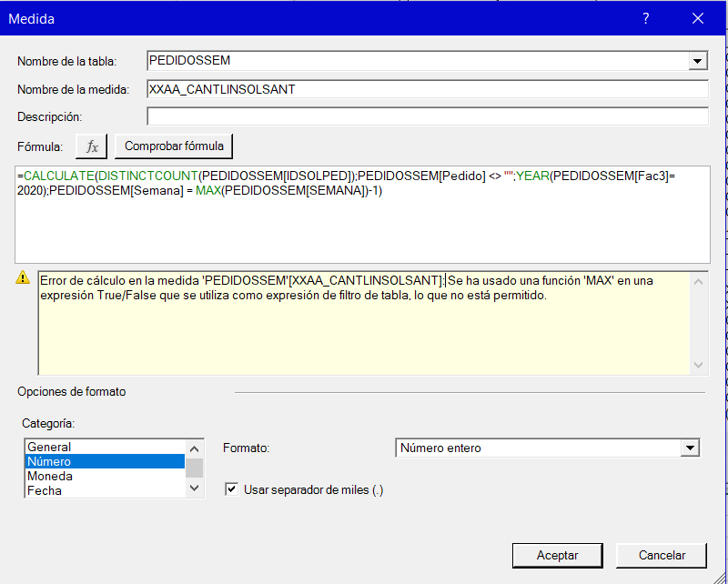Image resolution: width=728 pixels, height=584 pixels.
Task: Choose Fecha from the category list
Action: click(x=105, y=490)
